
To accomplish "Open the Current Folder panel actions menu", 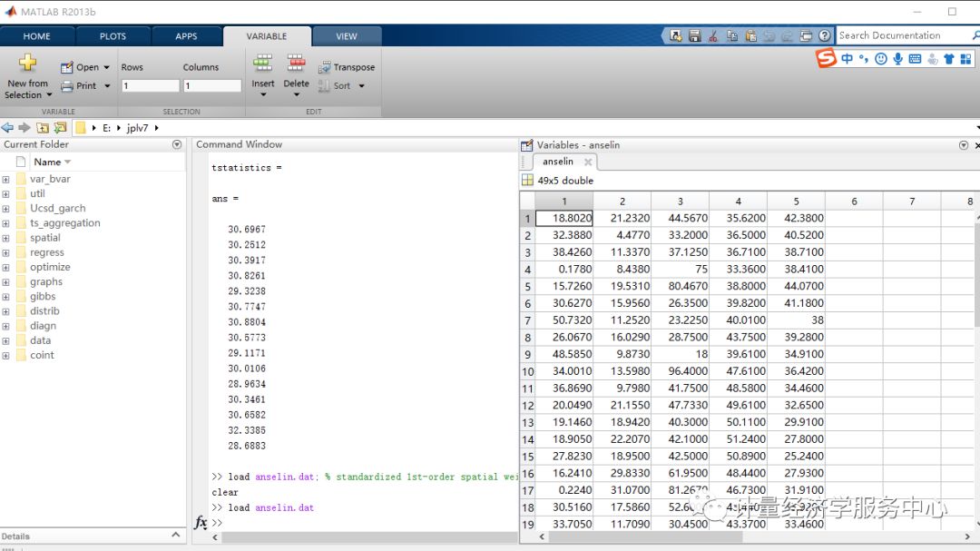I will pyautogui.click(x=177, y=144).
